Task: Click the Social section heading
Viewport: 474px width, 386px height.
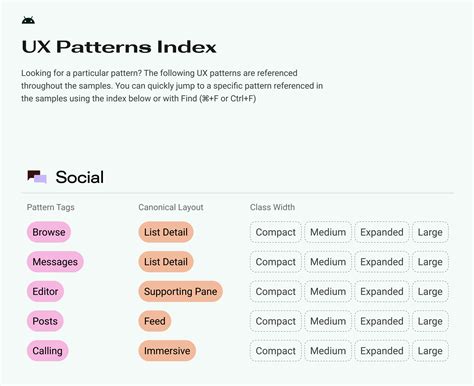Action: [x=80, y=177]
